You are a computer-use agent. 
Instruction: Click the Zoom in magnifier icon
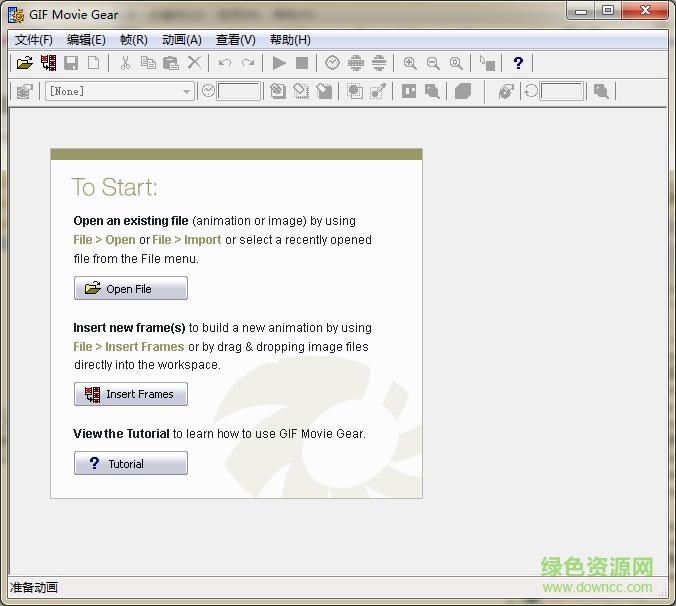410,63
